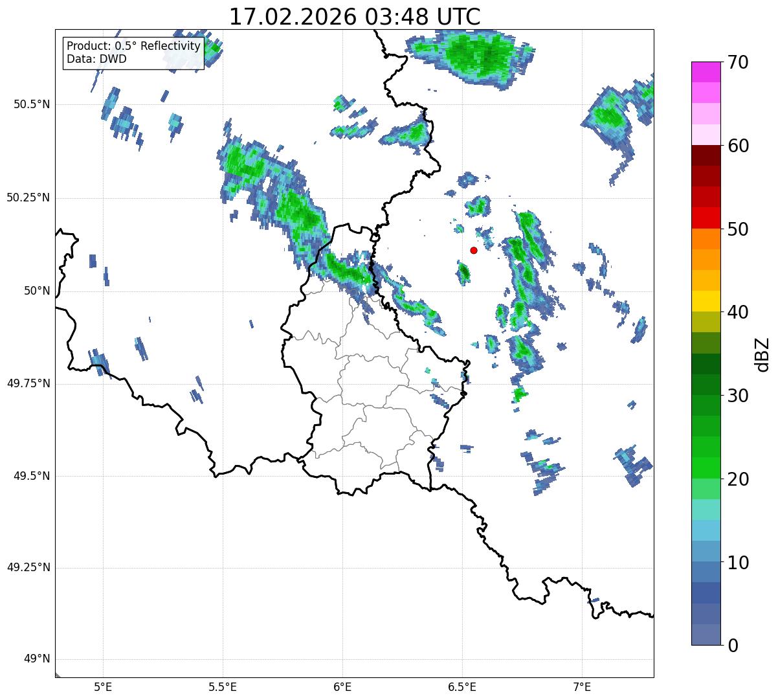The width and height of the screenshot is (778, 700).
Task: Click the 50°N latitude tick label
Action: coord(37,291)
